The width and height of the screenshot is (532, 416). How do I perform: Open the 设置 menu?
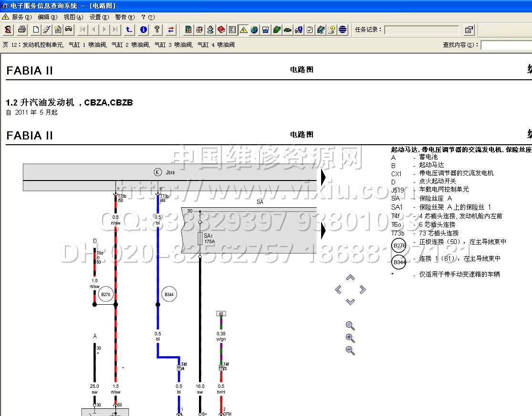point(98,17)
